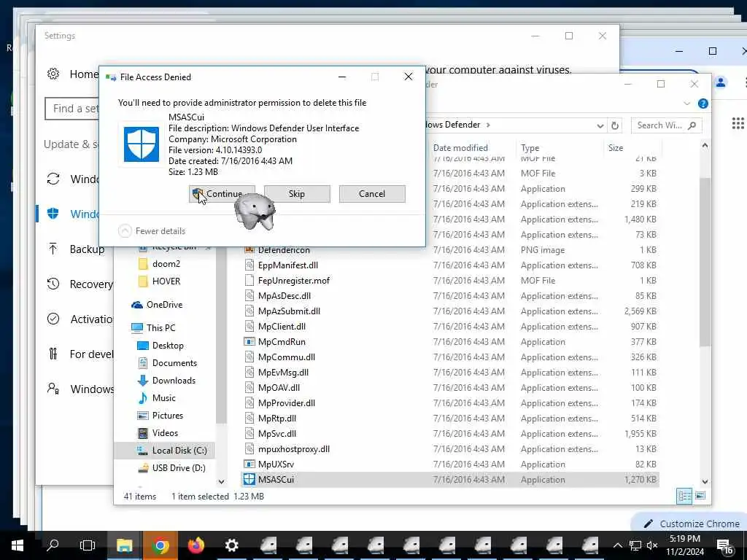
Task: Refresh the Explorer folder view
Action: point(615,125)
